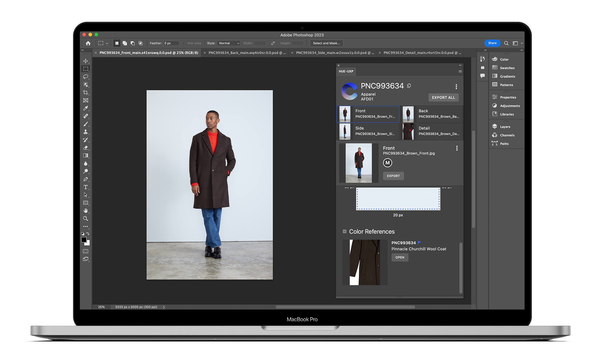
Task: Select the Type tool
Action: point(86,187)
